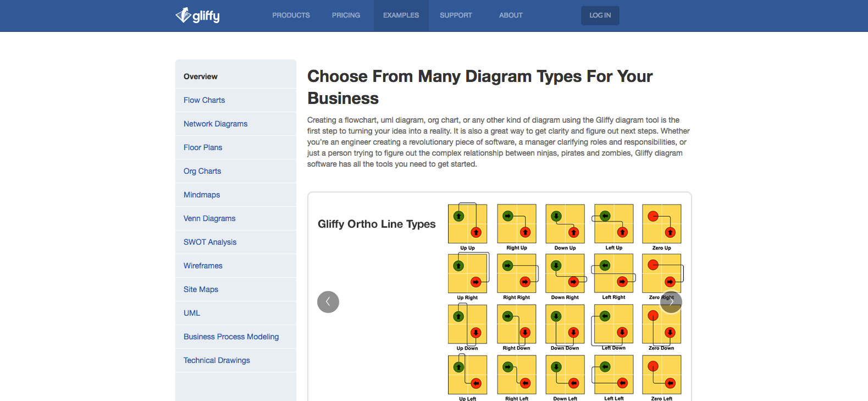Click the Down Down line type tile
Screen dimensions: 868x401
click(565, 324)
